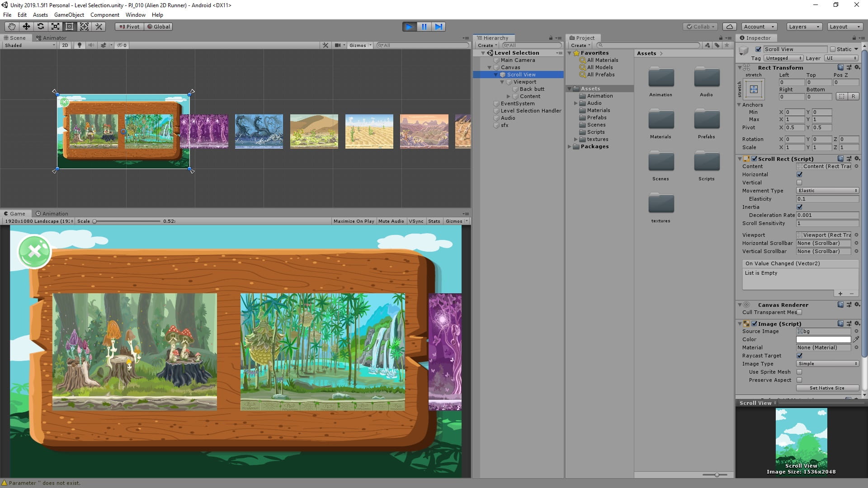
Task: Toggle scene audio icon
Action: coord(91,45)
